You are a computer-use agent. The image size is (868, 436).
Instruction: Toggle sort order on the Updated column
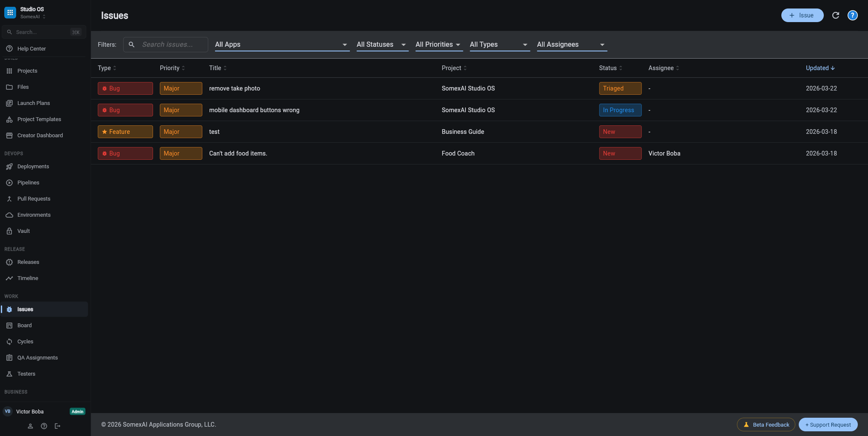[820, 68]
